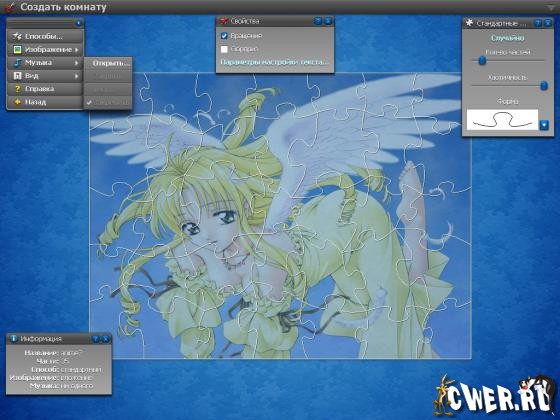Click the number of pieces slider handle
560x420 pixels.
point(482,60)
